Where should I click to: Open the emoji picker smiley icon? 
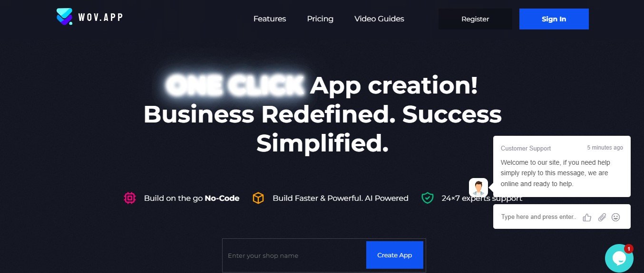click(x=615, y=217)
